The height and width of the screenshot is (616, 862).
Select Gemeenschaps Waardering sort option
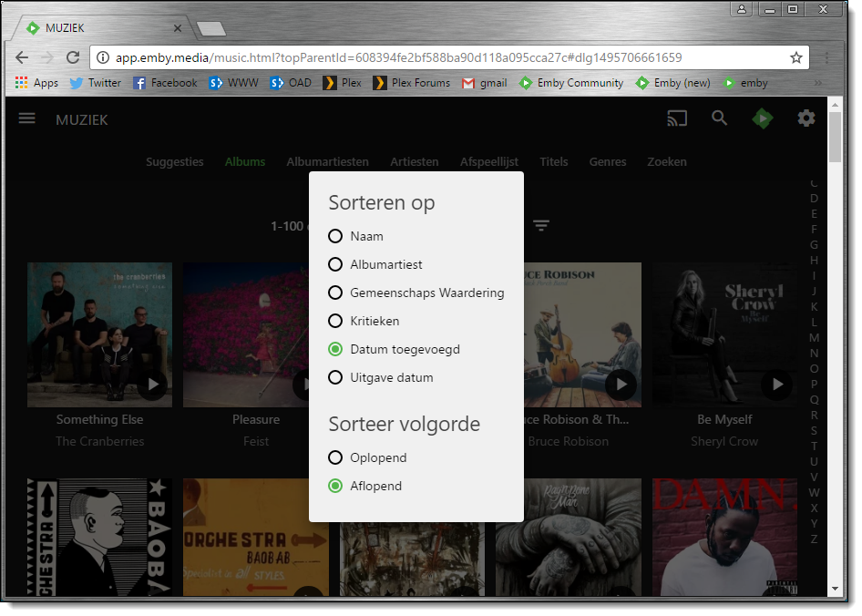(416, 293)
